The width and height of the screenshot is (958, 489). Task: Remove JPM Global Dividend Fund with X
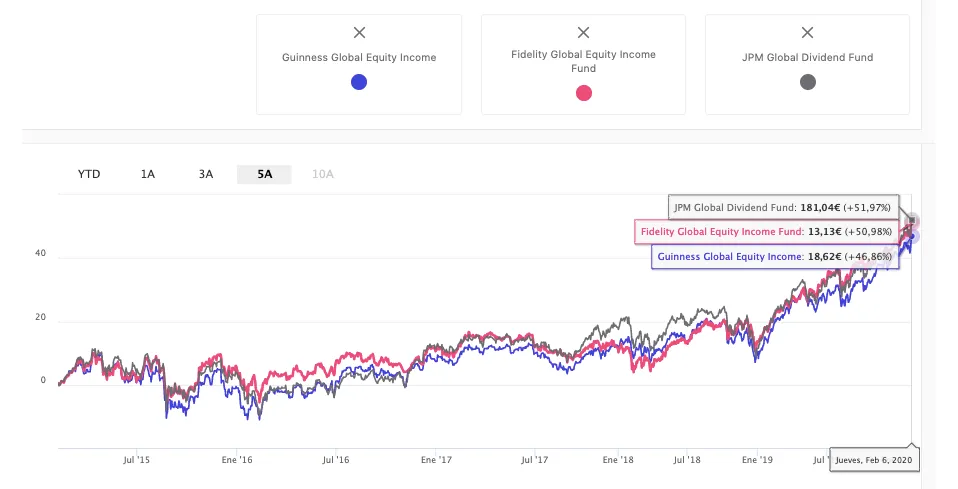pyautogui.click(x=808, y=33)
